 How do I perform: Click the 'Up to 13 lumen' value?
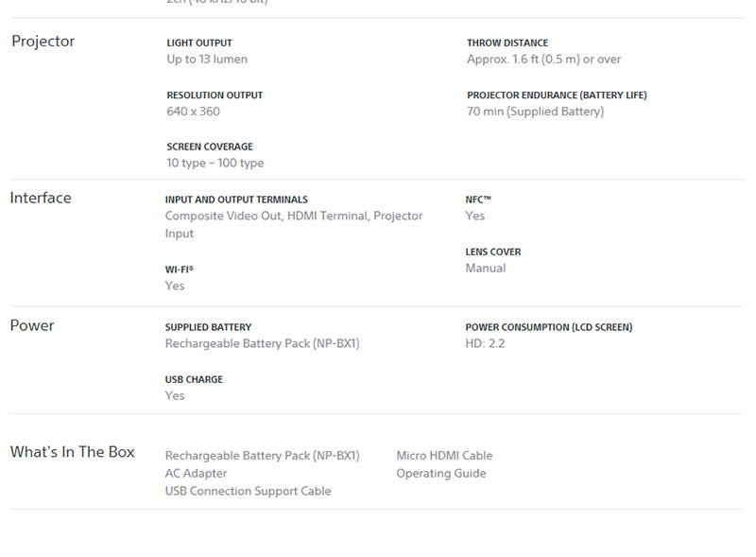[207, 60]
